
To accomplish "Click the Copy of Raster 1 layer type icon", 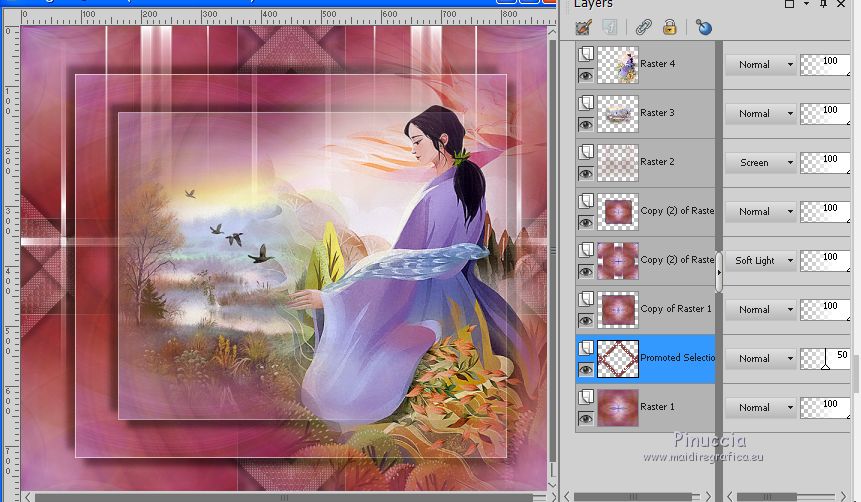I will coord(586,299).
